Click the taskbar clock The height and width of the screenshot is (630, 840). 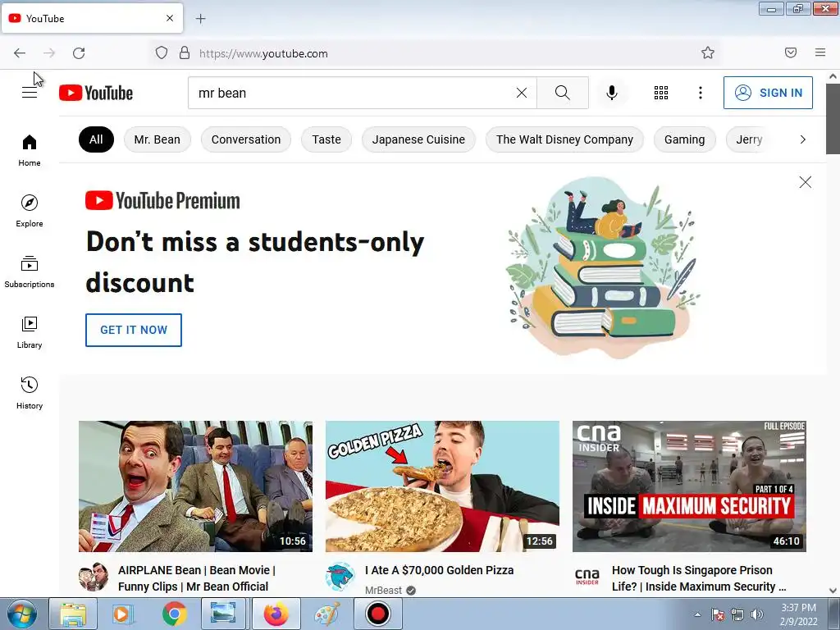click(x=799, y=614)
